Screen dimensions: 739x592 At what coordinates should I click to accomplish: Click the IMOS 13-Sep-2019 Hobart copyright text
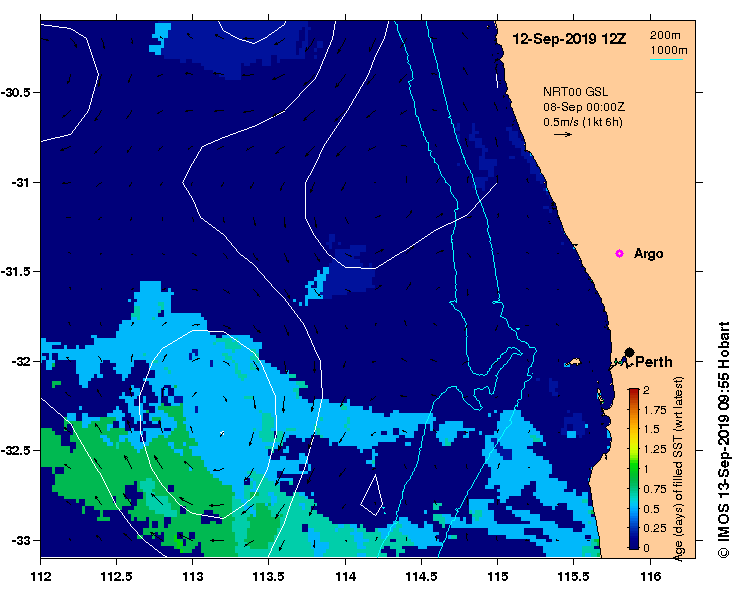click(723, 440)
